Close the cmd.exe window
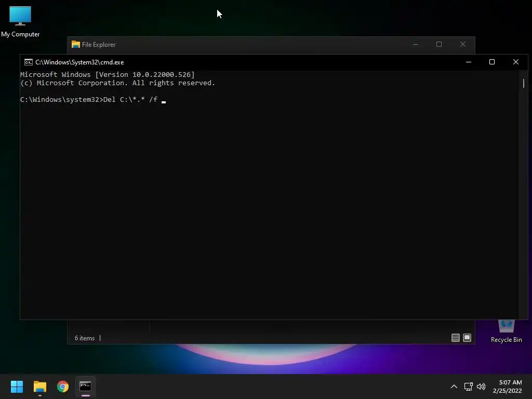The image size is (532, 399). pos(516,62)
